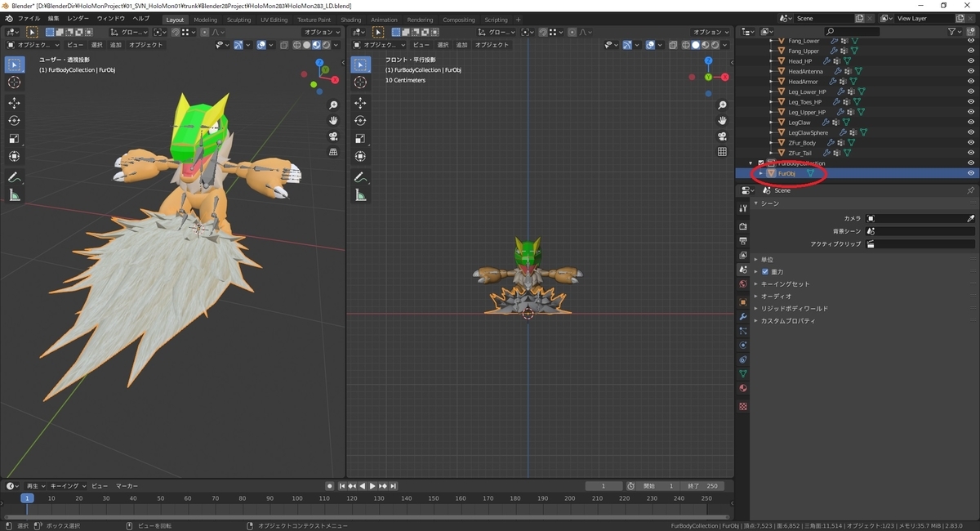The height and width of the screenshot is (531, 980).
Task: Pin the properties editor context
Action: coord(970,190)
